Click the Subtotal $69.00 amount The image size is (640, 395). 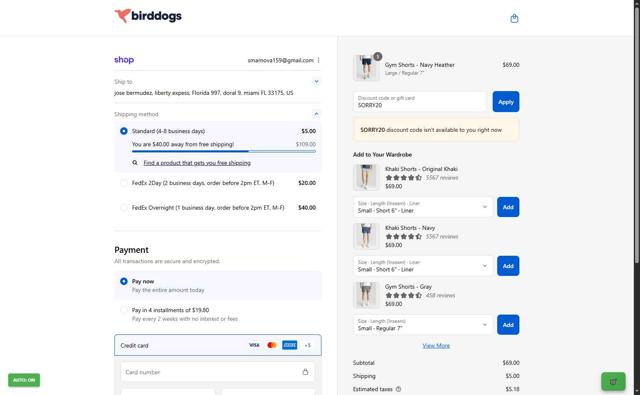511,363
